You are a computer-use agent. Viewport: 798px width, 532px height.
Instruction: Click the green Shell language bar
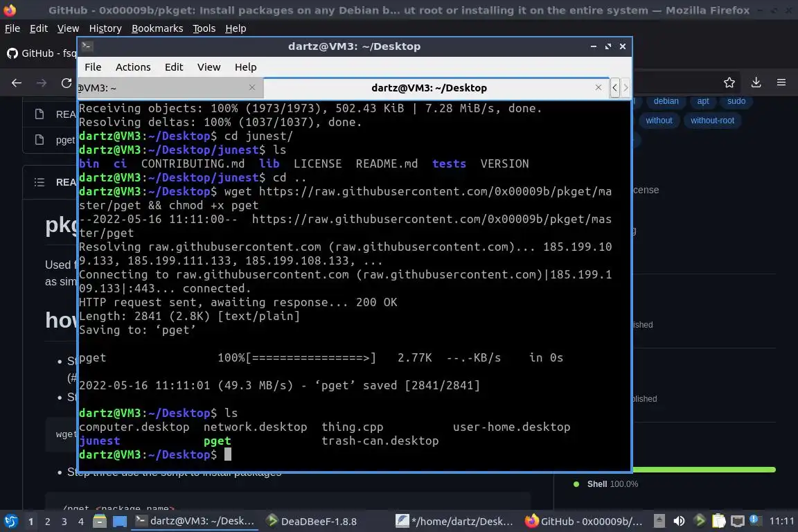click(704, 470)
